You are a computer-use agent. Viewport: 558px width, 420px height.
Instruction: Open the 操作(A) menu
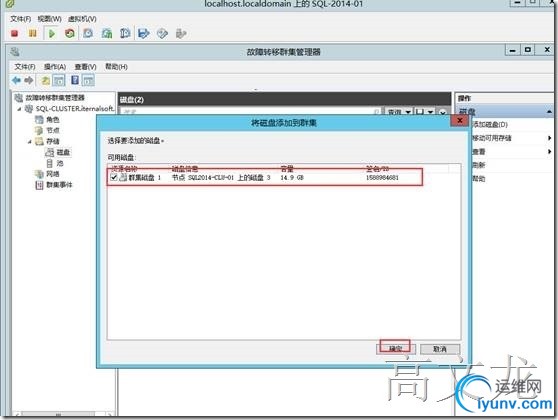click(55, 67)
